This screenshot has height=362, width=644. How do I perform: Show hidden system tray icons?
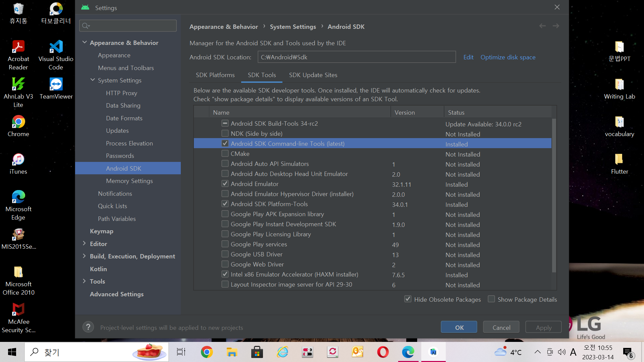537,352
